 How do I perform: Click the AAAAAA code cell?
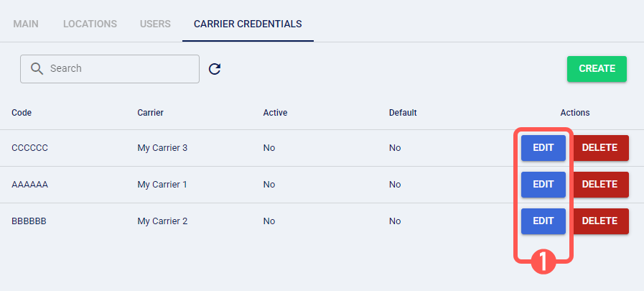pos(29,185)
